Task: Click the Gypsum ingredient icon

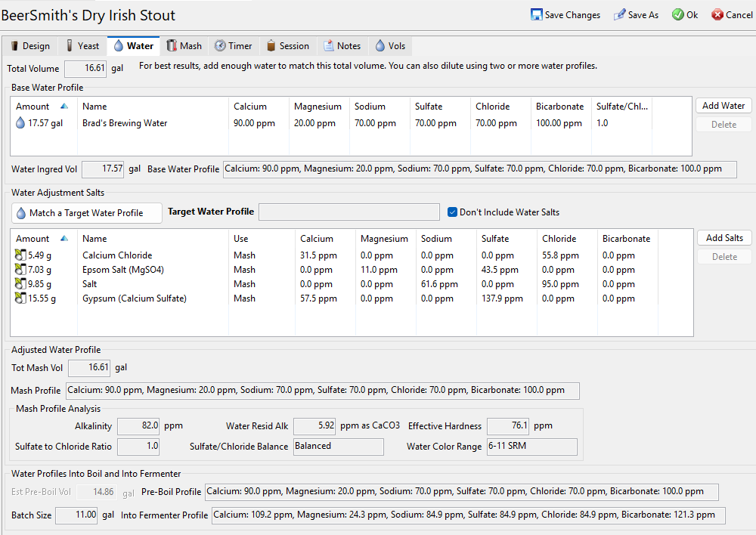Action: point(20,298)
